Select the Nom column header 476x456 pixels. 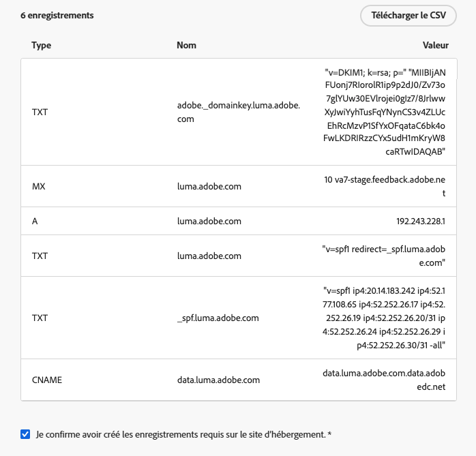click(x=186, y=45)
